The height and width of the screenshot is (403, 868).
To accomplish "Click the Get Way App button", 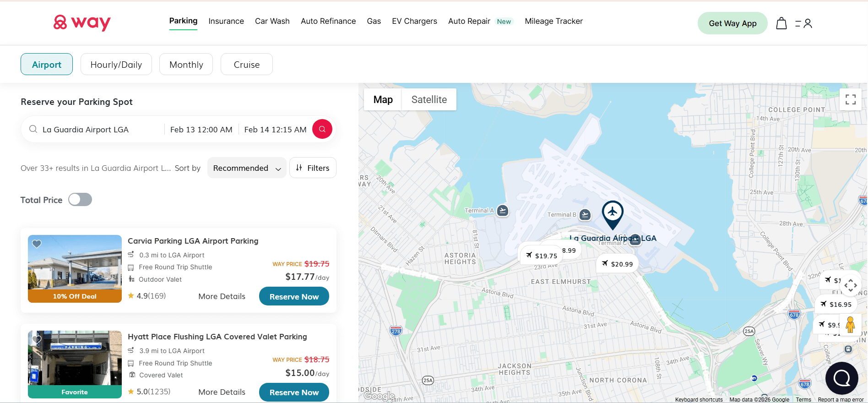I will click(732, 23).
